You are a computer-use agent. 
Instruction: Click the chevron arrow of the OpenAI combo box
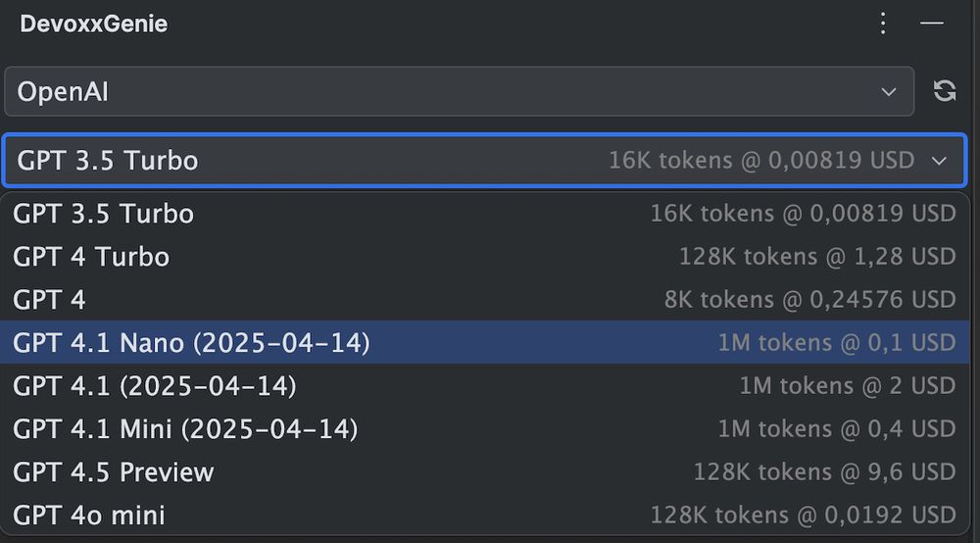pyautogui.click(x=888, y=92)
